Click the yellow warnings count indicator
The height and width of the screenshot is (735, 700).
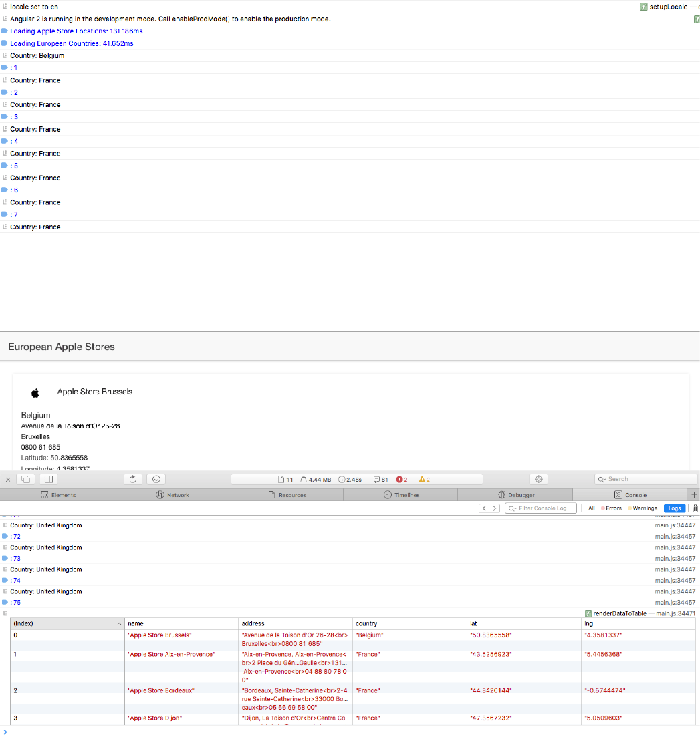(424, 480)
